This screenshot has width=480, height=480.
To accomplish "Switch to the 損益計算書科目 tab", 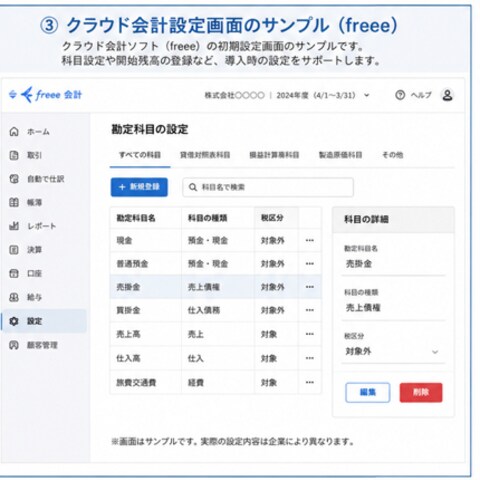I will (274, 155).
